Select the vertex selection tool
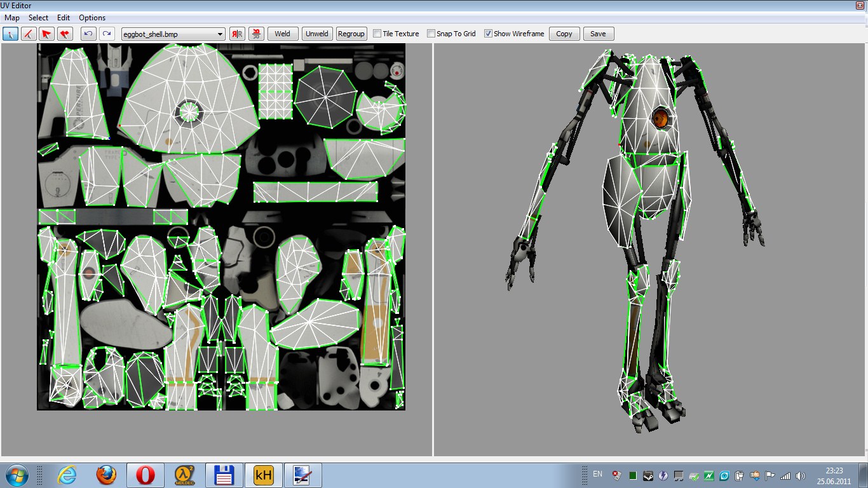868x488 pixels. (11, 34)
